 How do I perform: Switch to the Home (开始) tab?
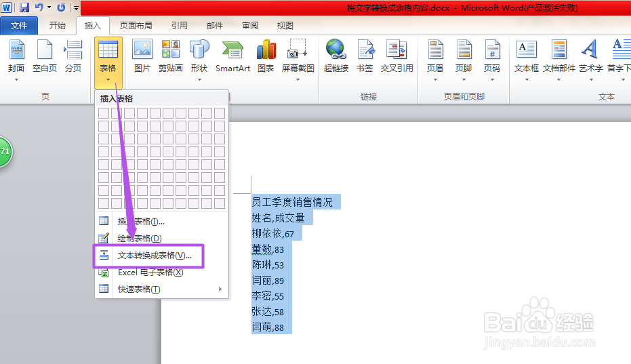pyautogui.click(x=57, y=26)
